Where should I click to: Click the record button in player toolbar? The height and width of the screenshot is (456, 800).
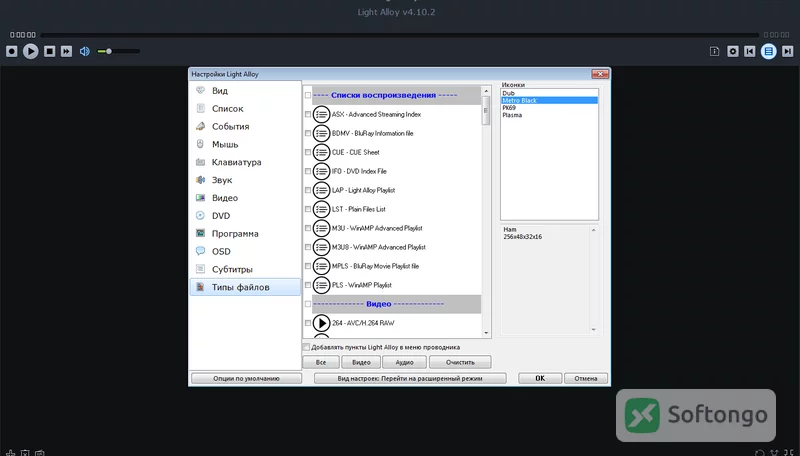click(12, 51)
